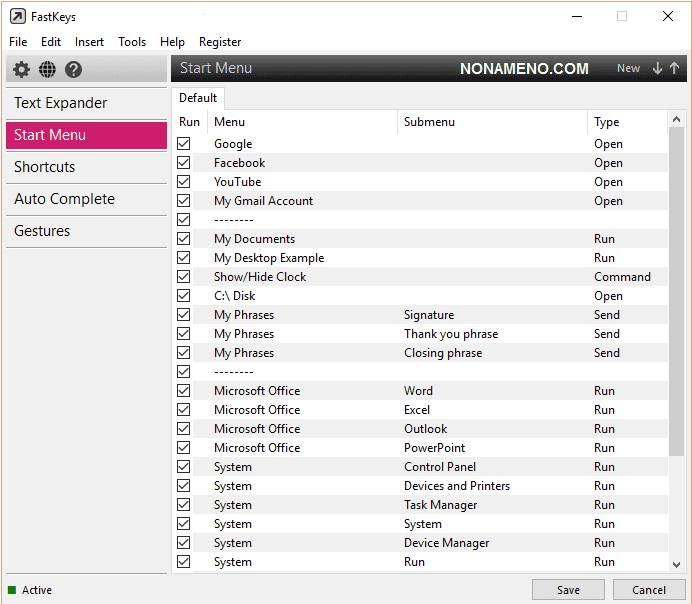Disable the Task Manager entry checkbox

click(183, 505)
